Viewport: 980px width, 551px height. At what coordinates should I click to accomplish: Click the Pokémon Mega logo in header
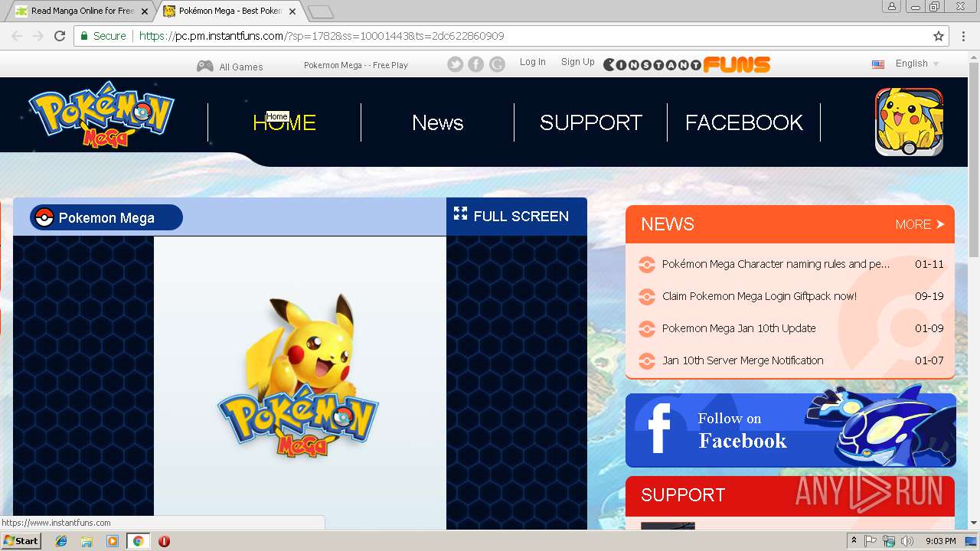coord(101,114)
